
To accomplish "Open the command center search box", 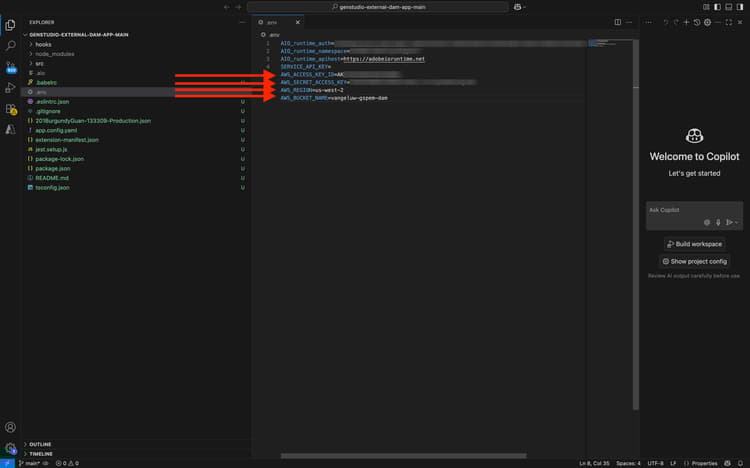I will (x=377, y=7).
